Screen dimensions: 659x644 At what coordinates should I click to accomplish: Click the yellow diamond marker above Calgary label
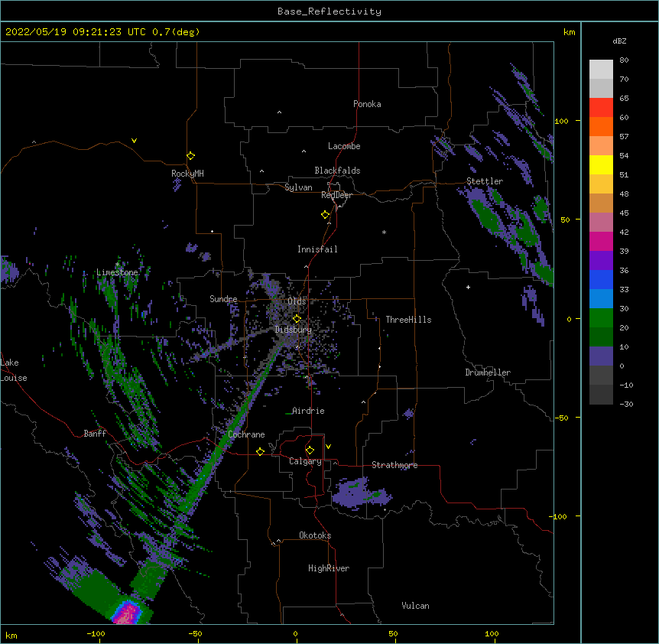310,450
